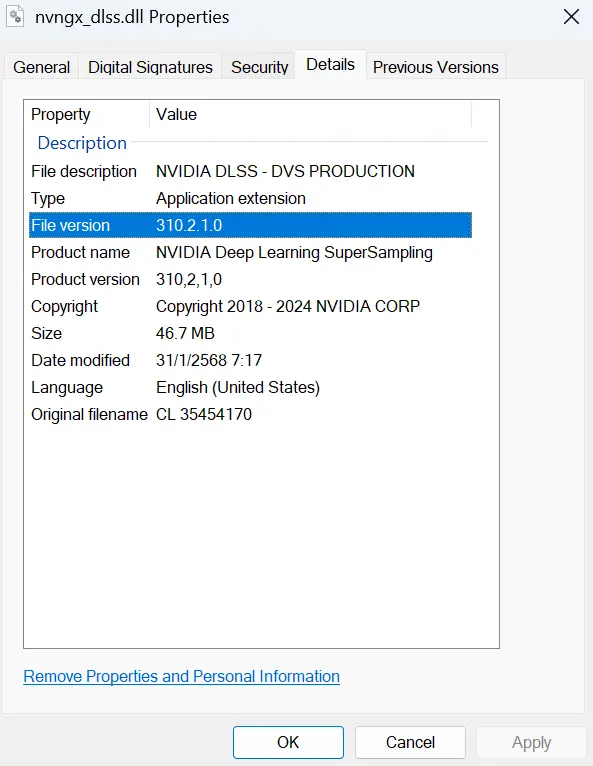The image size is (593, 766).
Task: Click the DLL file icon in title bar
Action: 15,17
